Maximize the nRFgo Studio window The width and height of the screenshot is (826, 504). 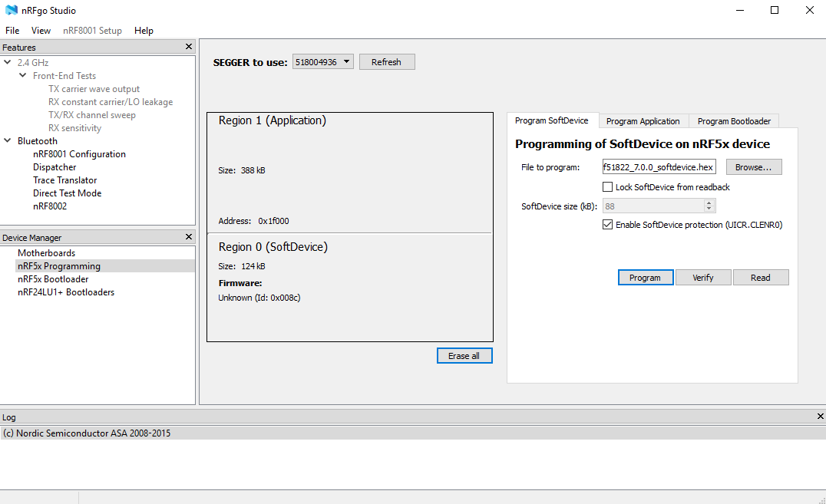point(775,10)
